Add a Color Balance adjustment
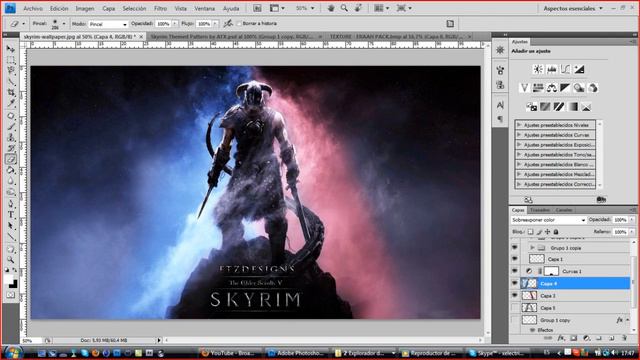 pyautogui.click(x=552, y=88)
